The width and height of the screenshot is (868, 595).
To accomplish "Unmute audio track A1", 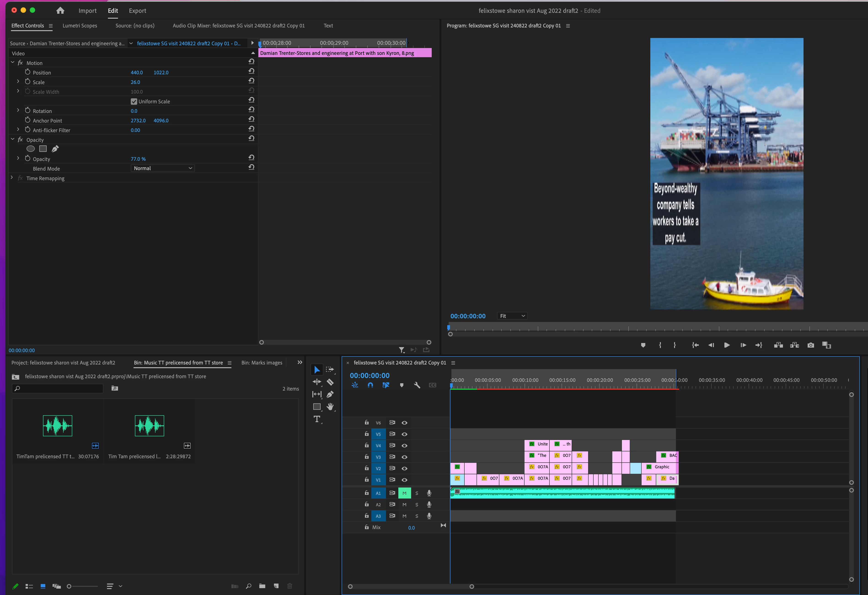I will point(404,493).
